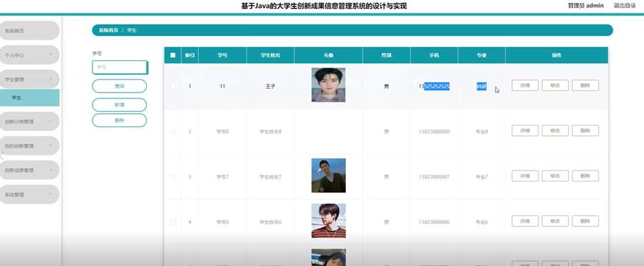Click 修改 for student 王子
This screenshot has width=644, height=266.
[x=555, y=85]
